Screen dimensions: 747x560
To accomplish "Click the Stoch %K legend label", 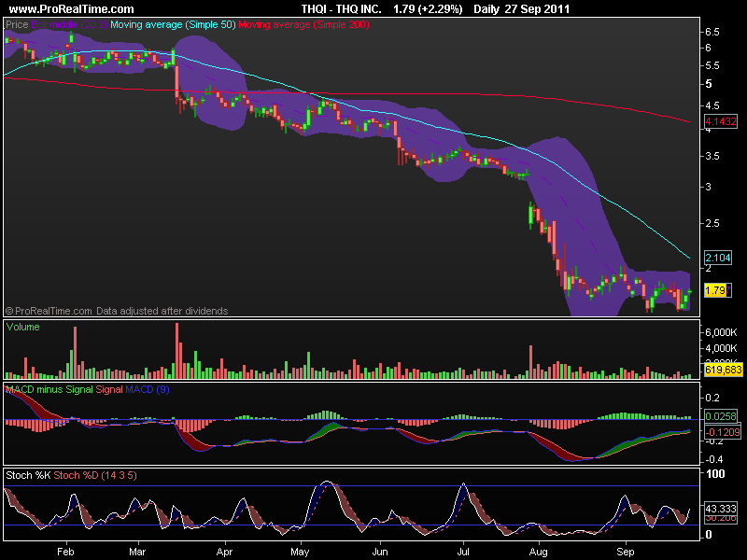I will 28,475.
